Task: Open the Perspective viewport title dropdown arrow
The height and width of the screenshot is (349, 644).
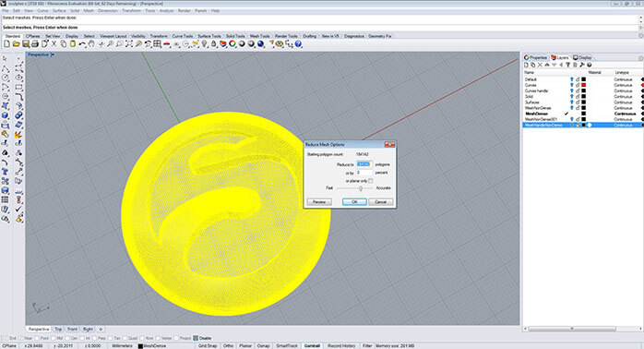Action: click(x=53, y=54)
